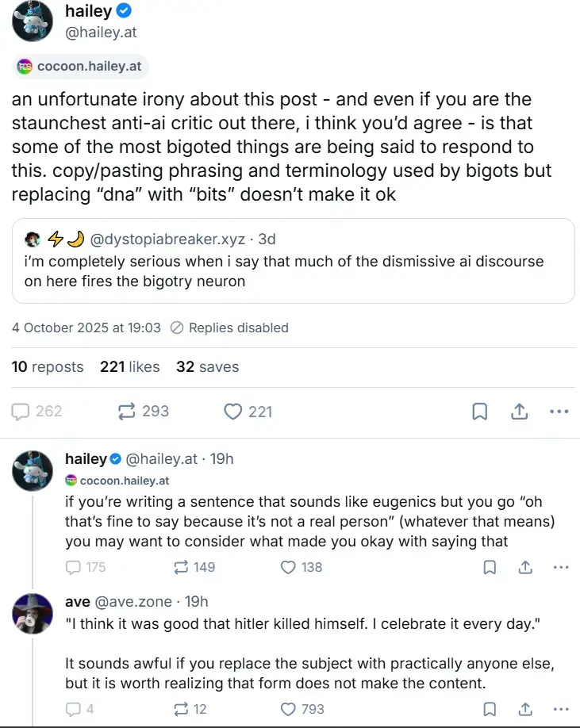Open hailey's profile avatar at top

tap(32, 21)
